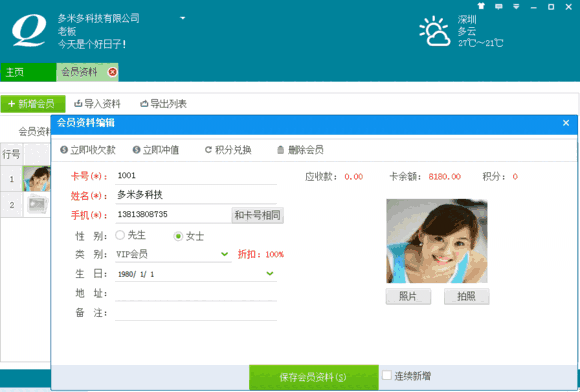
Task: Click the 折扣 100% text
Action: 261,254
